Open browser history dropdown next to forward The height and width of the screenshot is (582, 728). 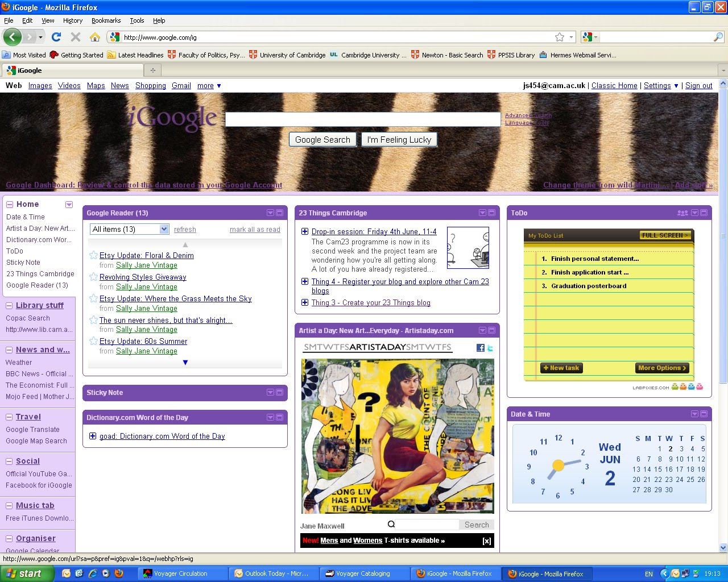(40, 37)
